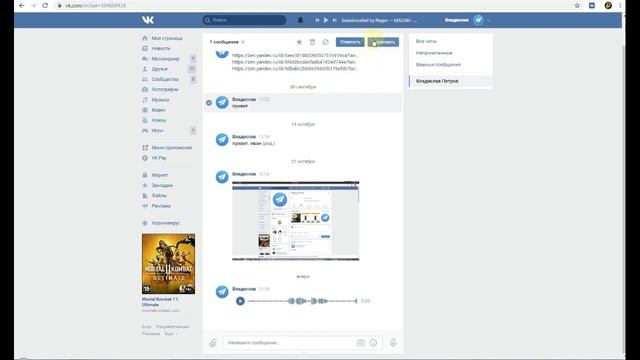Skip to next track in header player
Viewport: 640px width, 360px height.
coord(335,20)
